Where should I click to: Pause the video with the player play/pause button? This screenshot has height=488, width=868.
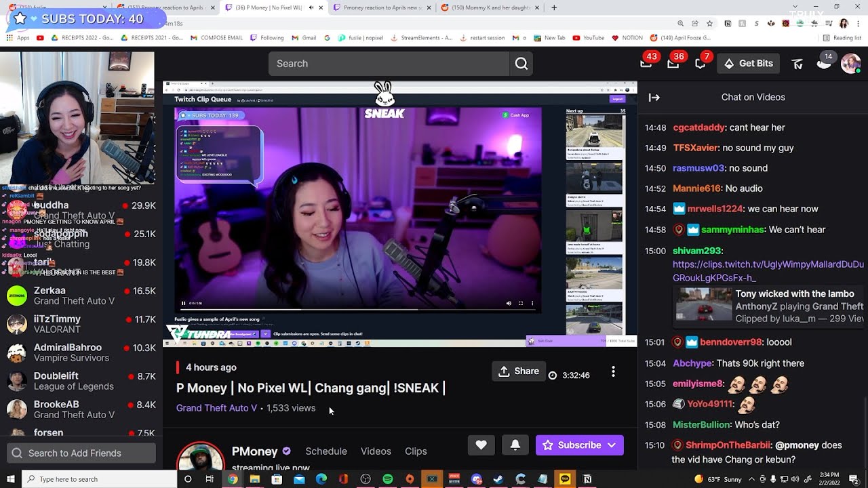[x=183, y=304]
